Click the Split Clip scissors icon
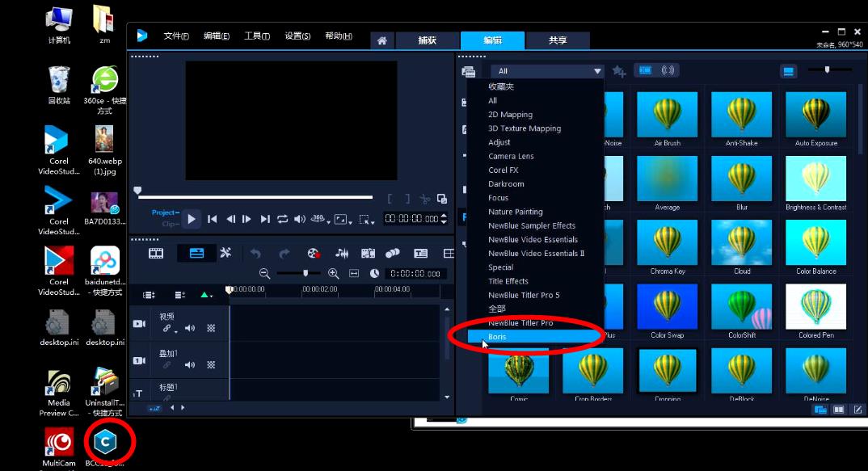 point(424,199)
